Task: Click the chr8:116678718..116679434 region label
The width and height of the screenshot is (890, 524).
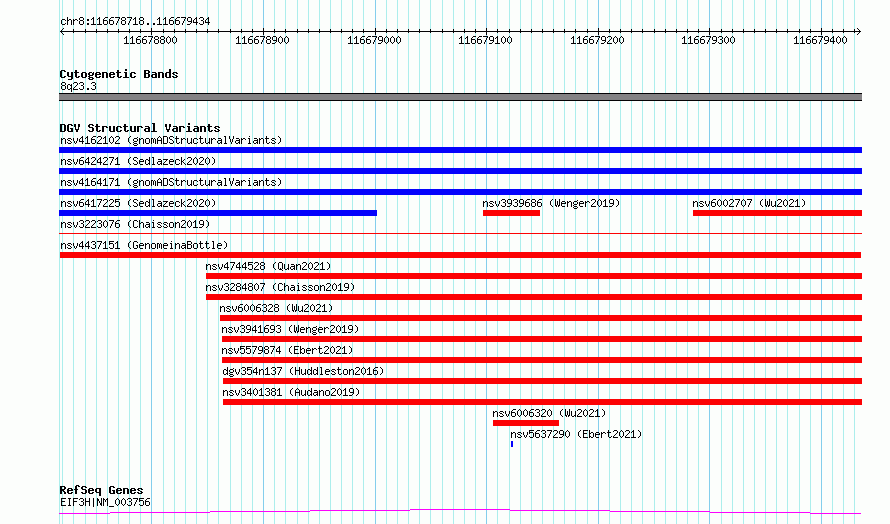Action: [x=135, y=22]
